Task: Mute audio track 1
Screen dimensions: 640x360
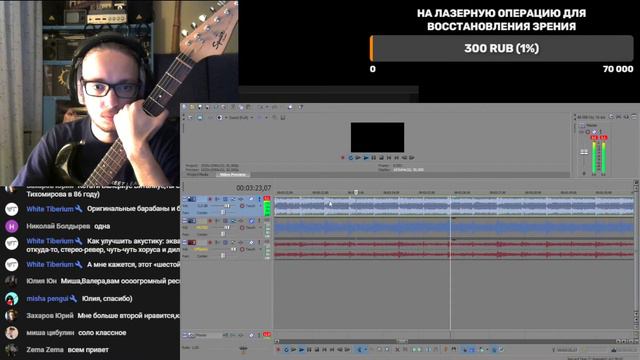Action: (251, 199)
